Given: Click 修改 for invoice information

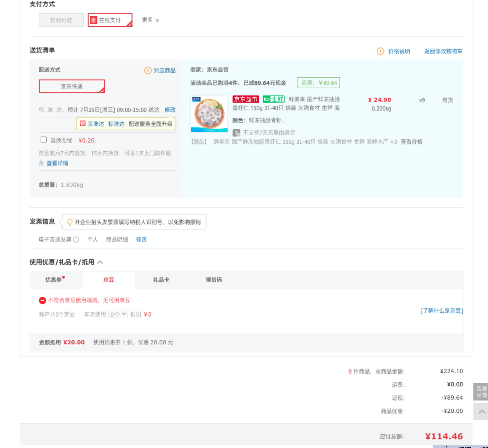Looking at the screenshot, I should (x=141, y=240).
